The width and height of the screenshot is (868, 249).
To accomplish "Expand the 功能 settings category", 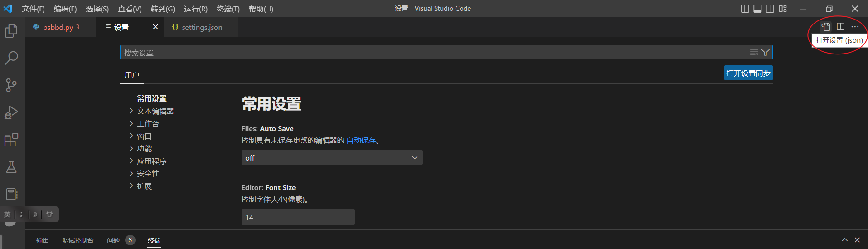I will [x=145, y=148].
